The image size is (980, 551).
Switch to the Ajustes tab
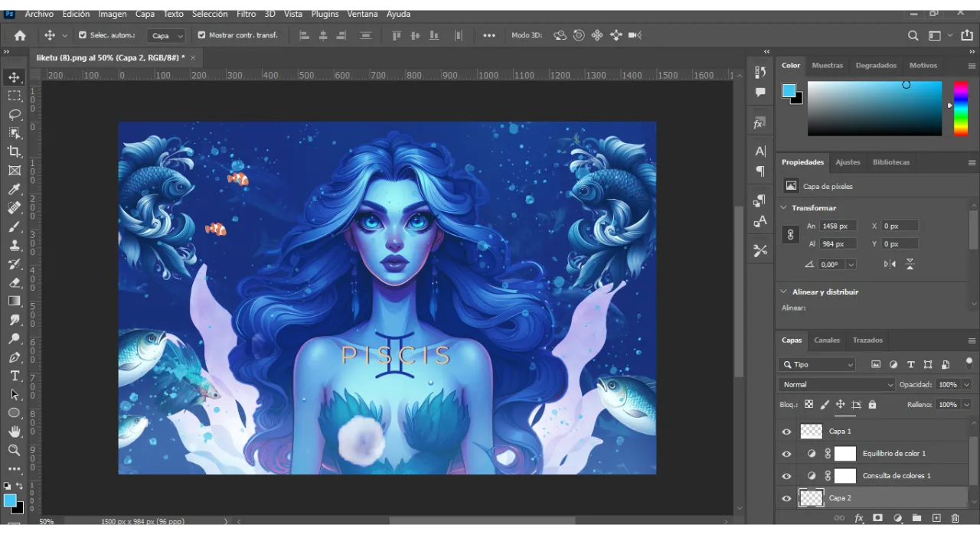[848, 162]
